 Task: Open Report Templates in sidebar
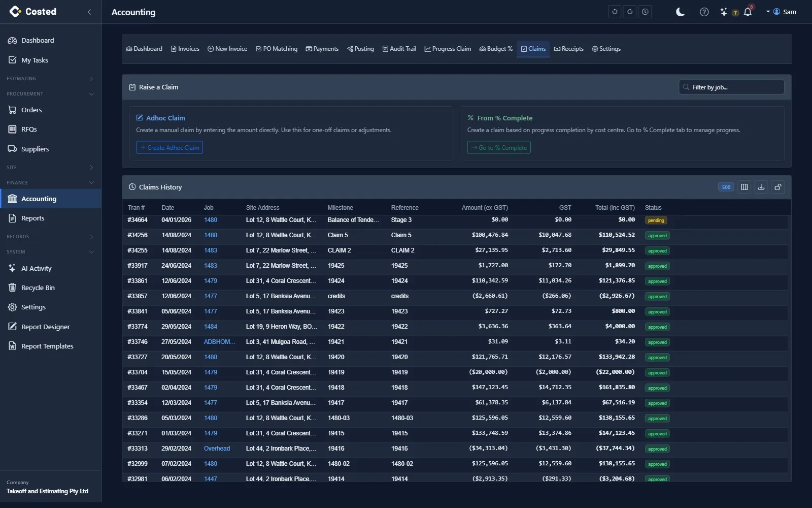[50, 346]
